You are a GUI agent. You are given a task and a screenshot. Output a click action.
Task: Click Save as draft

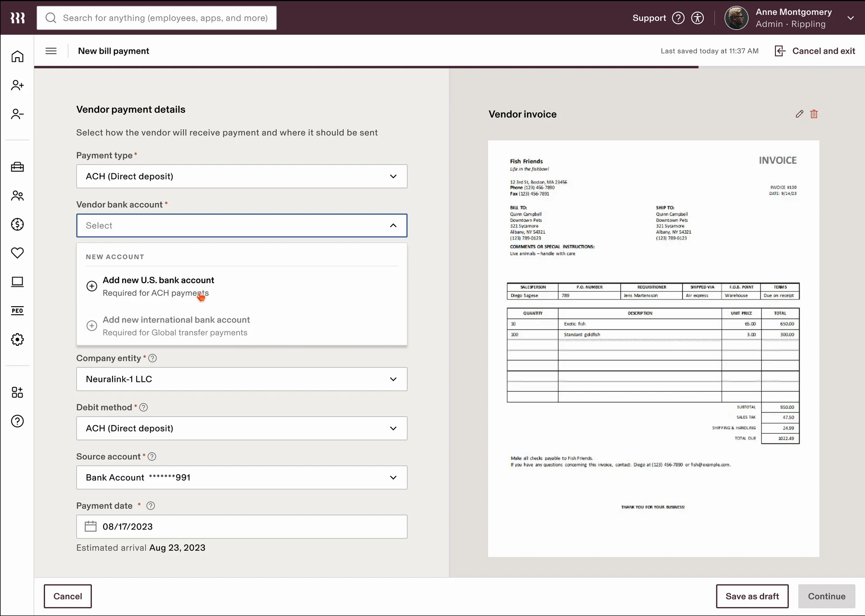[752, 596]
